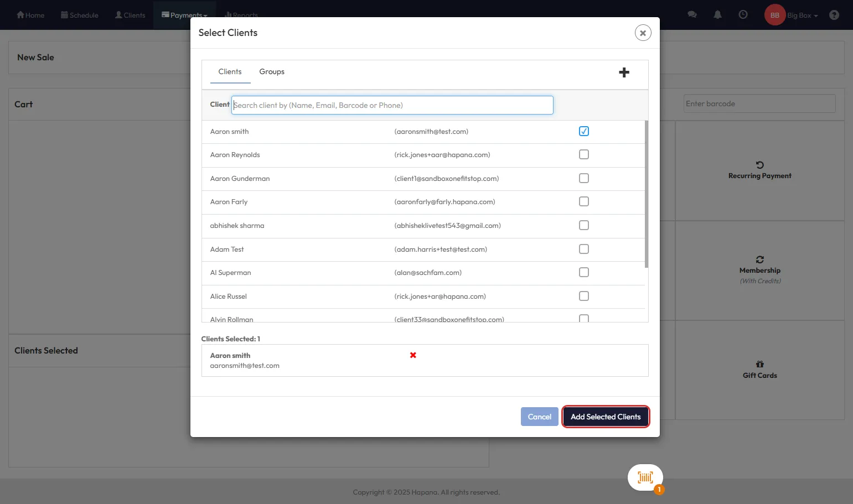This screenshot has width=853, height=504.
Task: Tick the Alice Russel checkbox
Action: 583,296
